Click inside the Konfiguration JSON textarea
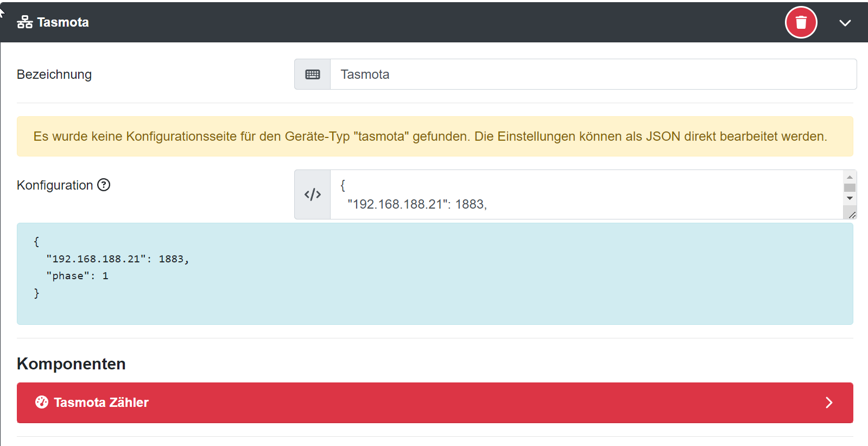The width and height of the screenshot is (868, 446). 587,194
